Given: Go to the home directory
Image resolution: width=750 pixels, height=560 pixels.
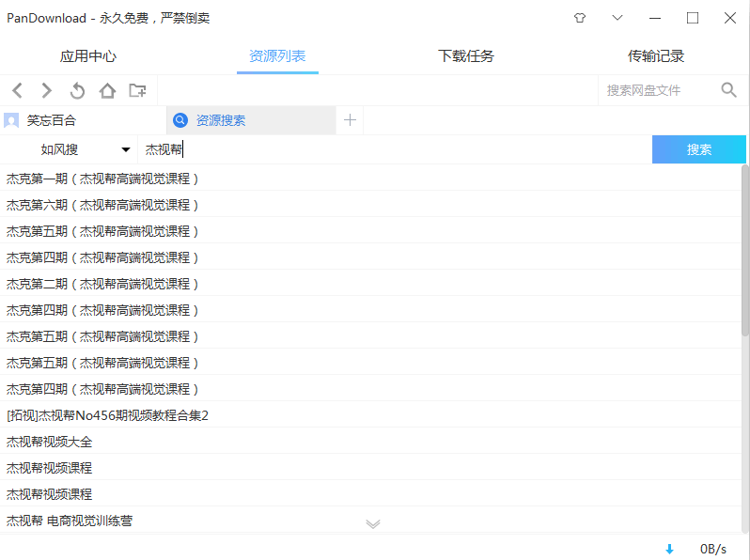Looking at the screenshot, I should coord(108,90).
